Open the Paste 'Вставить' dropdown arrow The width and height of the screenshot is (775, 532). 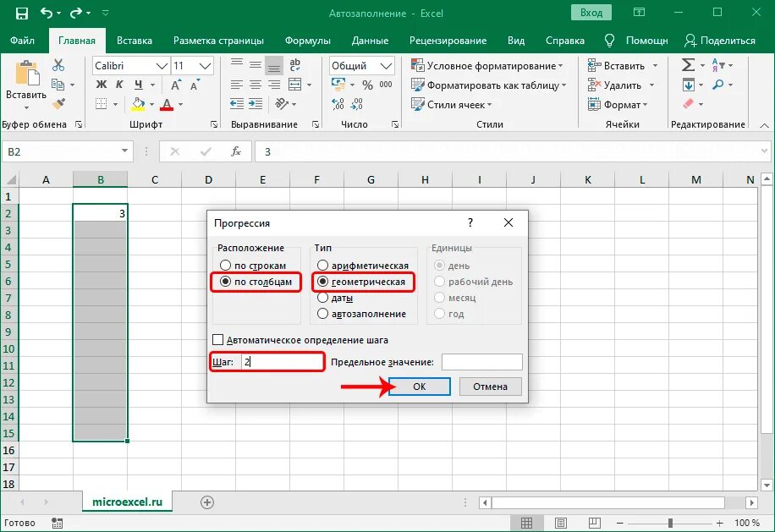coord(26,107)
